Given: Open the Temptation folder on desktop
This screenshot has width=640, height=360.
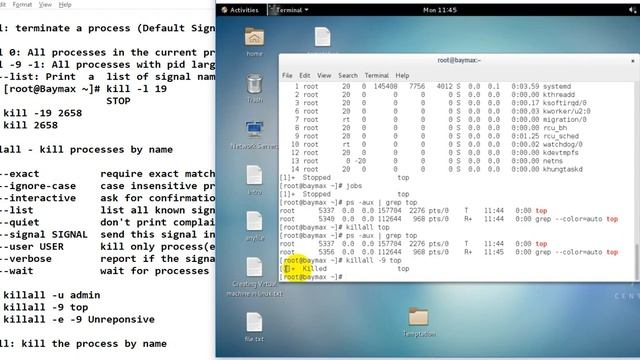Looking at the screenshot, I should pos(419,318).
